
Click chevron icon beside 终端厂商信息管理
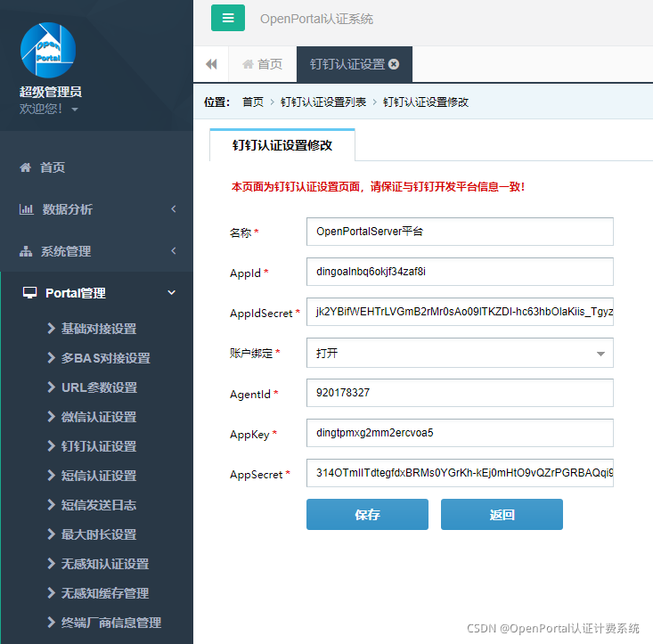click(51, 622)
